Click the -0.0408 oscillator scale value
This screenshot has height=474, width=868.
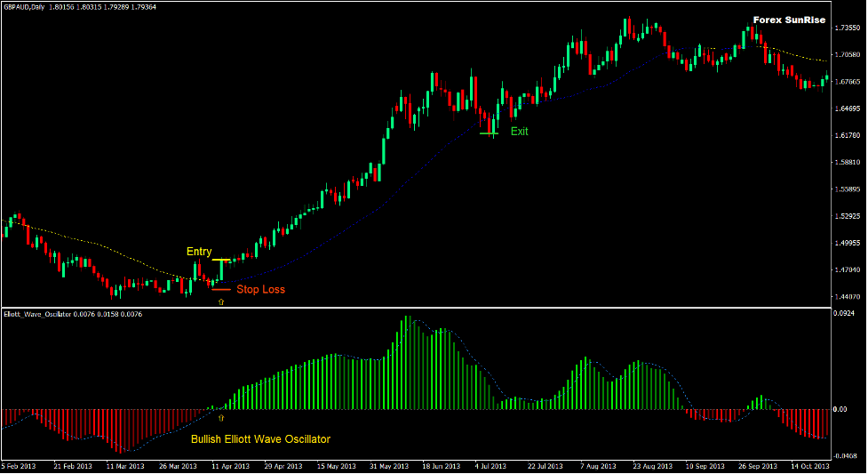[845, 456]
